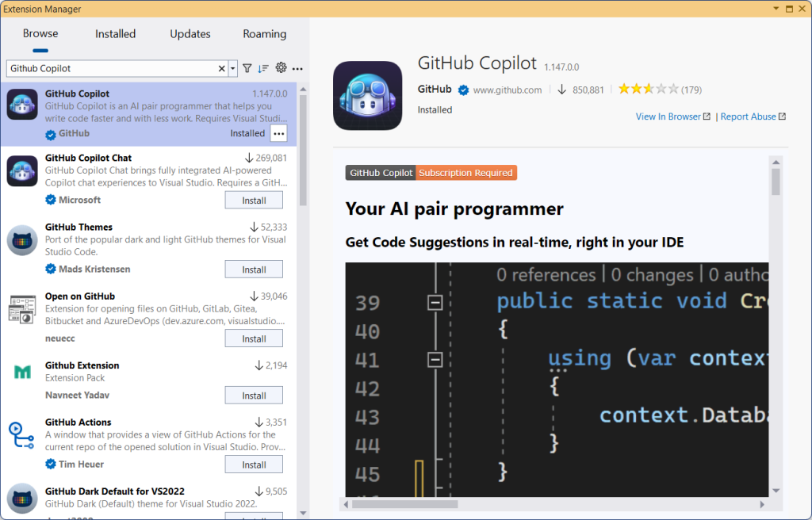Open the Extension Manager settings gear
Image resolution: width=812 pixels, height=520 pixels.
click(281, 68)
